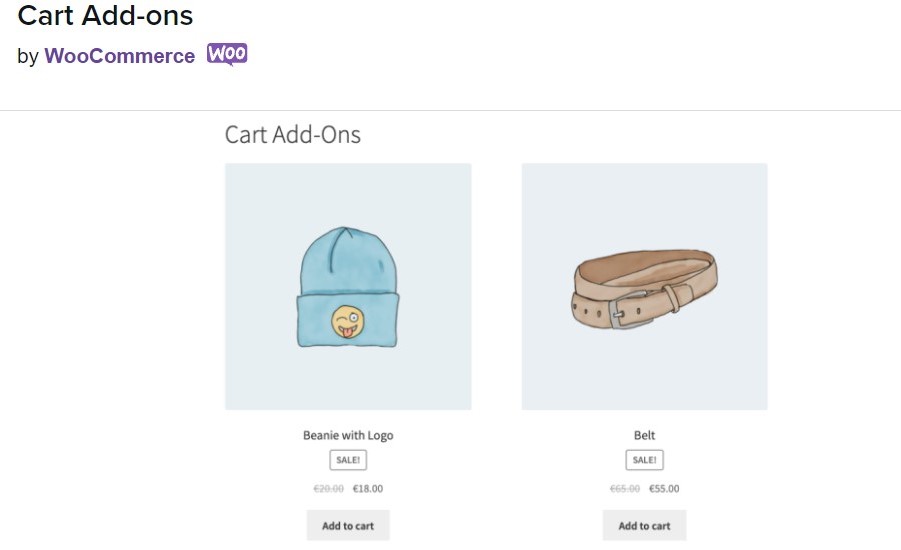Click the Cart Add-Ons section heading
The height and width of the screenshot is (550, 901).
(292, 134)
